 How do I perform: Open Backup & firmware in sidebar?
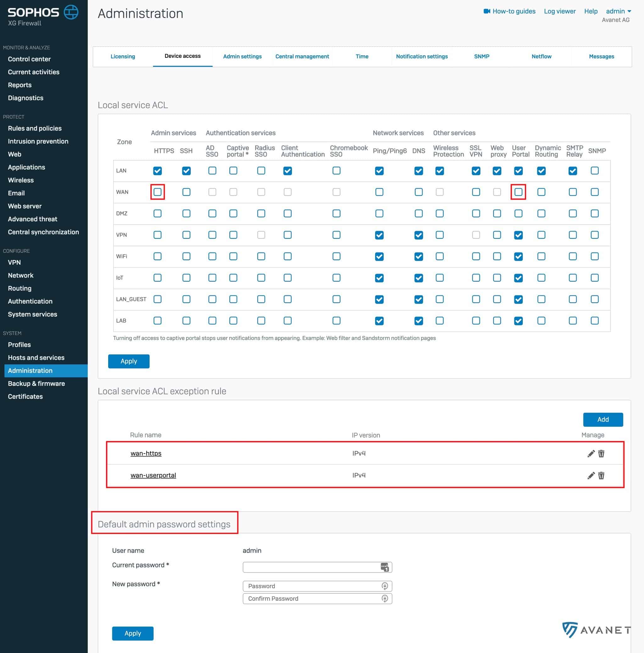(x=36, y=384)
